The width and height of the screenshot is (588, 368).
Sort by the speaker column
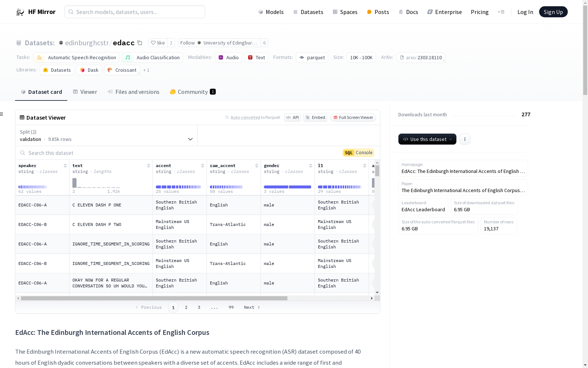tap(65, 166)
